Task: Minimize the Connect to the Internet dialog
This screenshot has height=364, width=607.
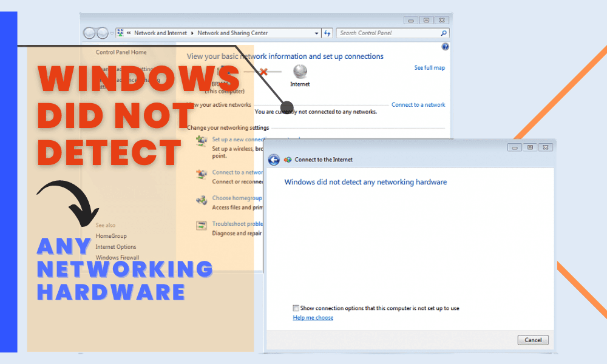Action: click(515, 147)
